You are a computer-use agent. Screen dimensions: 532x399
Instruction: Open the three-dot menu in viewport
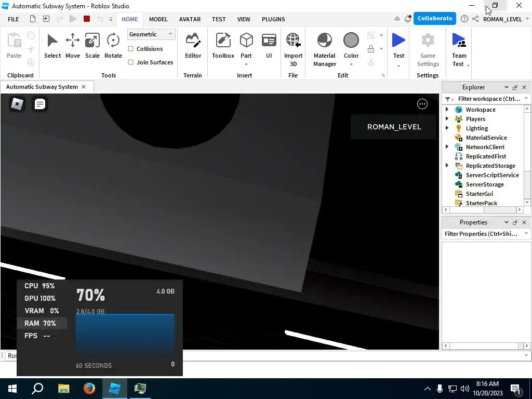click(422, 104)
